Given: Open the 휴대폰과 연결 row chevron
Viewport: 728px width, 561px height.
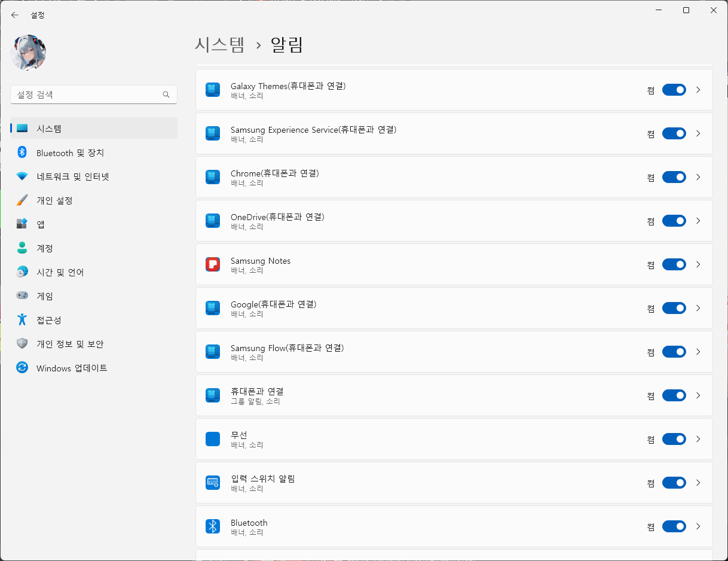Looking at the screenshot, I should (698, 395).
